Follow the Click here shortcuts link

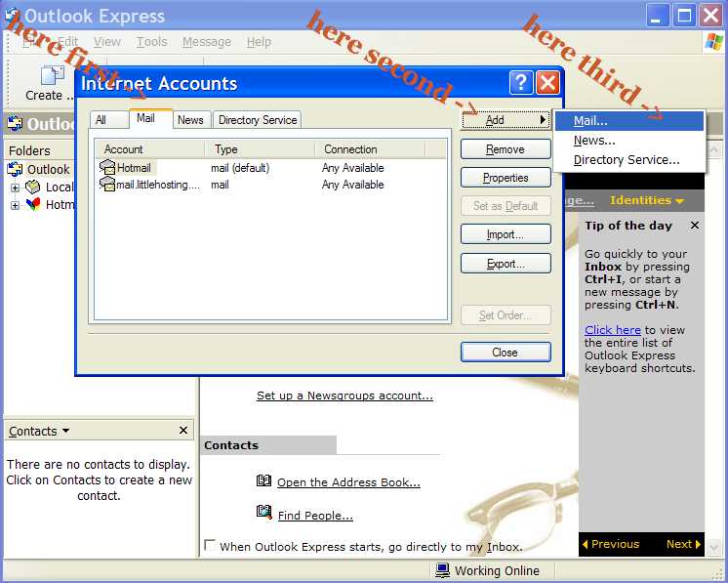[613, 330]
